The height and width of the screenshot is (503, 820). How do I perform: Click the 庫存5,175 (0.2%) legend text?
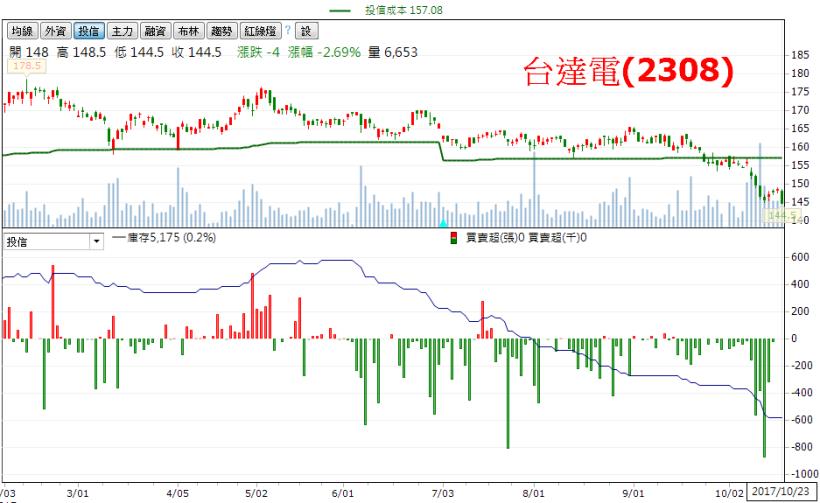[x=172, y=237]
